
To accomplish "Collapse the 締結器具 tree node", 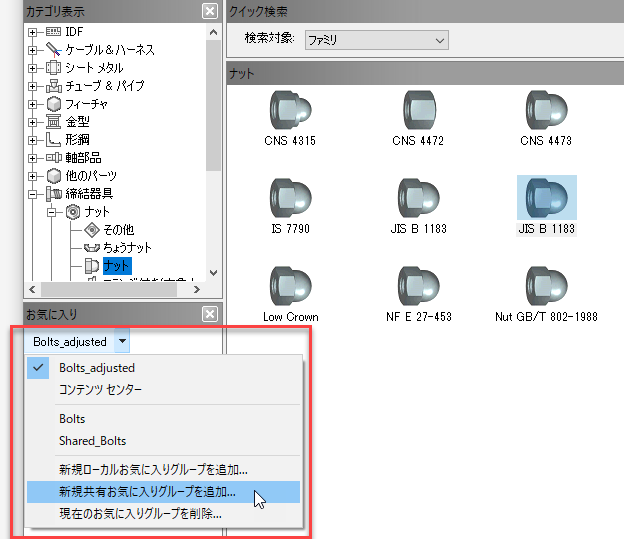I will tap(33, 194).
